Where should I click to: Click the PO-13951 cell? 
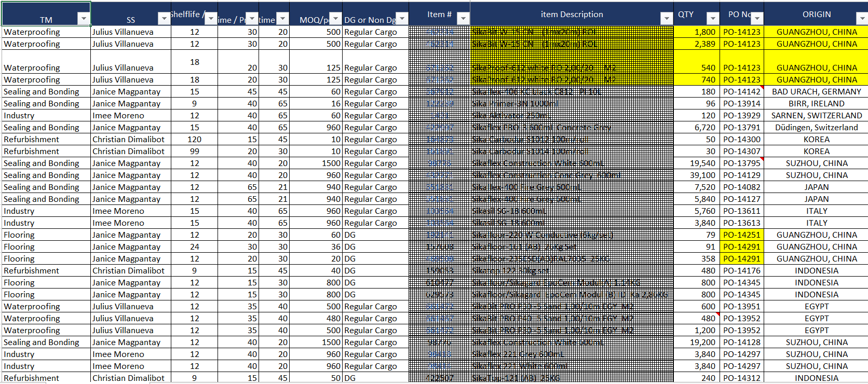click(742, 307)
